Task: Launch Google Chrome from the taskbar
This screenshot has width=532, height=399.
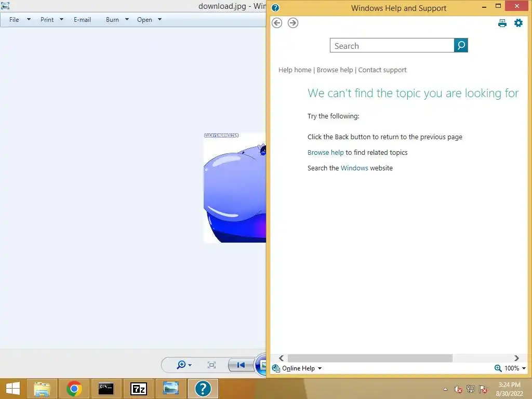Action: pos(74,389)
